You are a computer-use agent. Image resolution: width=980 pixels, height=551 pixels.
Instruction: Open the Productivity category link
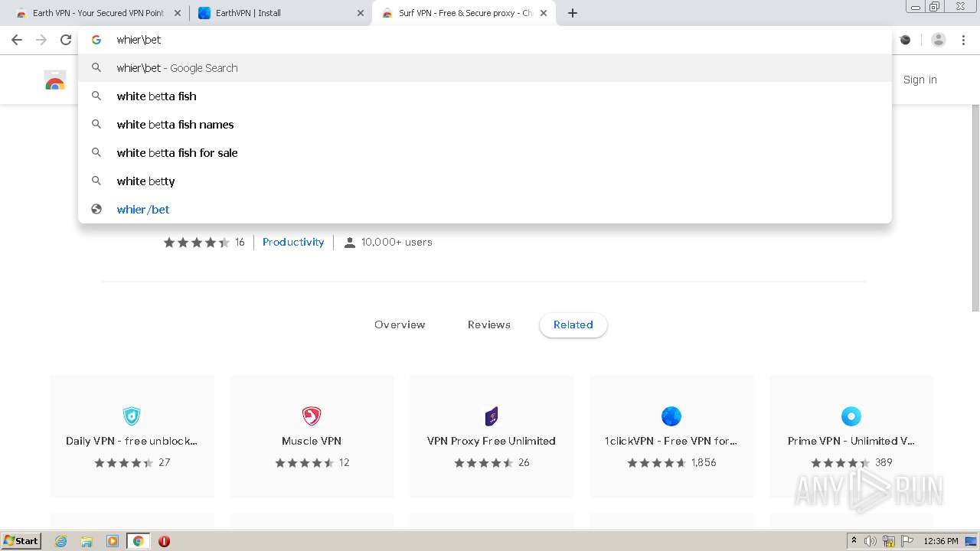293,242
